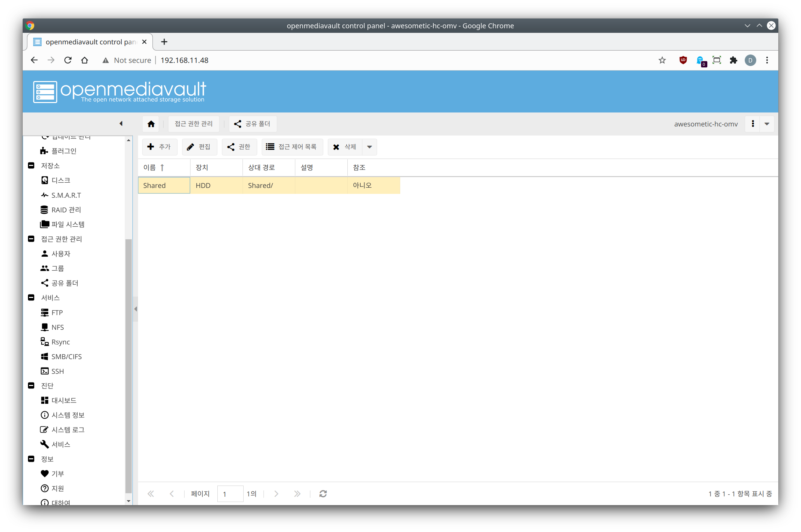Collapse the sidebar with left arrow
Screen dimensions: 801x532
coord(121,124)
